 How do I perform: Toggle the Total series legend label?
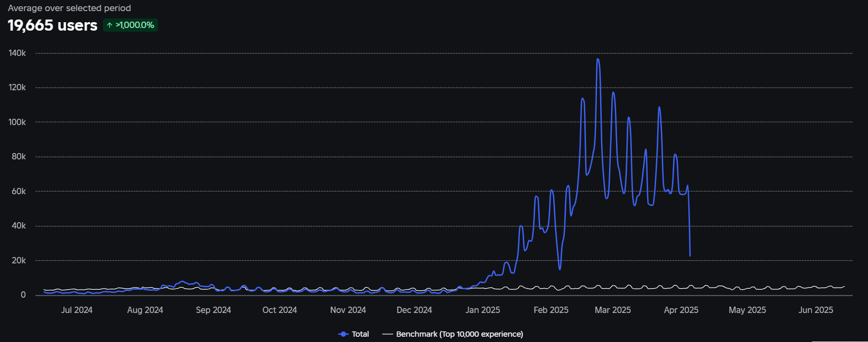coord(360,334)
